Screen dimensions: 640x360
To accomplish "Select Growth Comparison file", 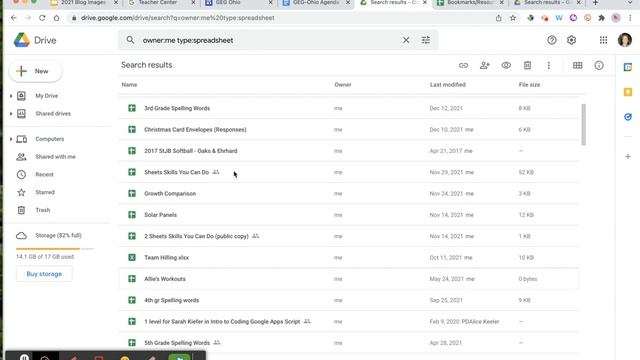I will [349, 193].
